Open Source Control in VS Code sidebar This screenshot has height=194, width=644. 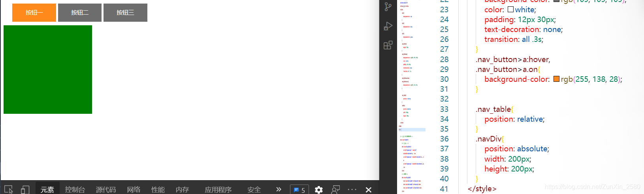coord(388,6)
